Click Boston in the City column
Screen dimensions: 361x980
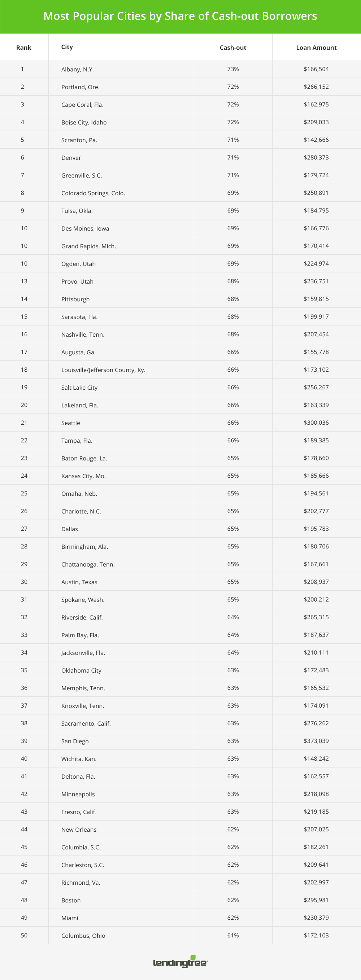click(x=71, y=900)
